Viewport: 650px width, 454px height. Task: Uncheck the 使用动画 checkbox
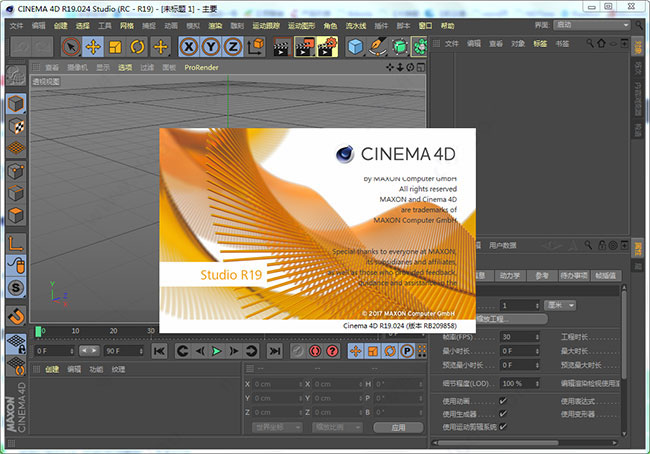(x=503, y=400)
